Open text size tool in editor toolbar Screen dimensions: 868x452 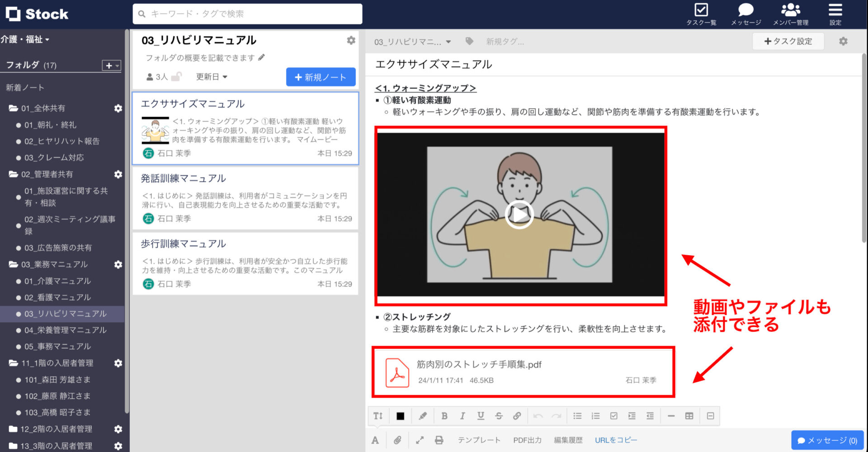pos(378,416)
